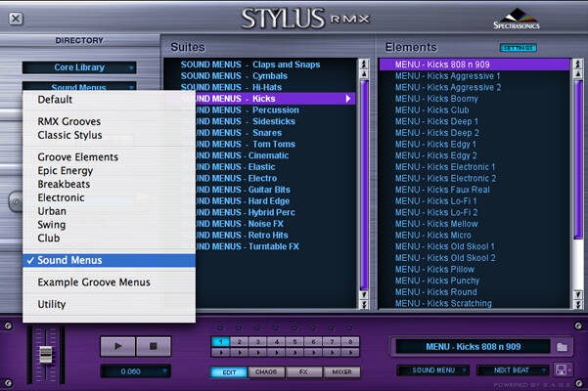Open part 2 play arrow menu
Image resolution: width=588 pixels, height=391 pixels.
pyautogui.click(x=240, y=353)
